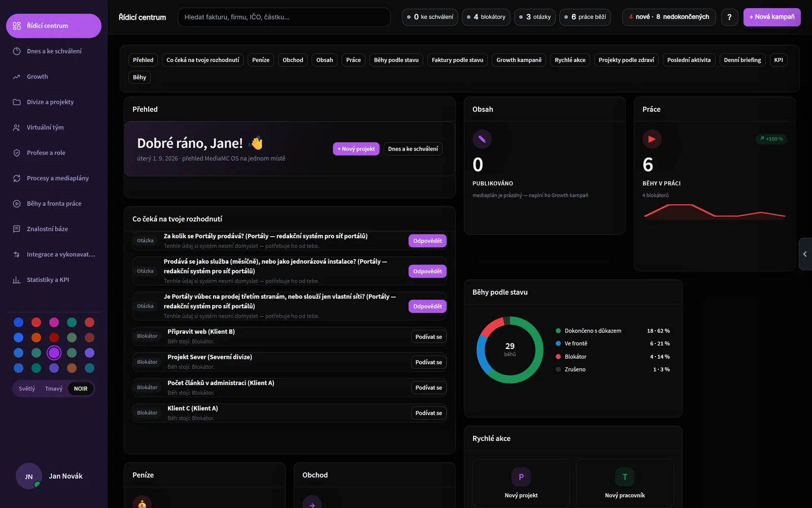Viewport: 812px width, 508px height.
Task: Click the Statistiky a KPI bar-chart icon
Action: click(x=17, y=280)
